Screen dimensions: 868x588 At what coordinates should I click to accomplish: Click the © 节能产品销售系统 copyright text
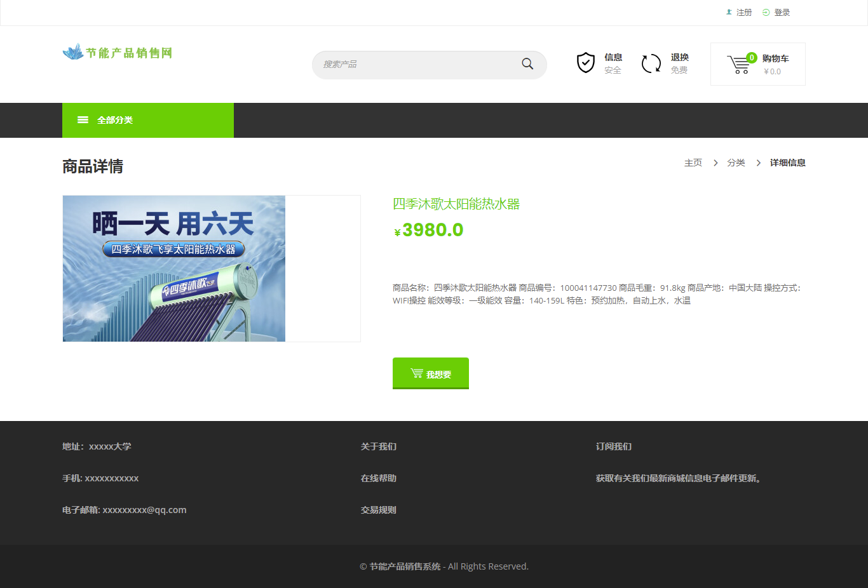(444, 566)
